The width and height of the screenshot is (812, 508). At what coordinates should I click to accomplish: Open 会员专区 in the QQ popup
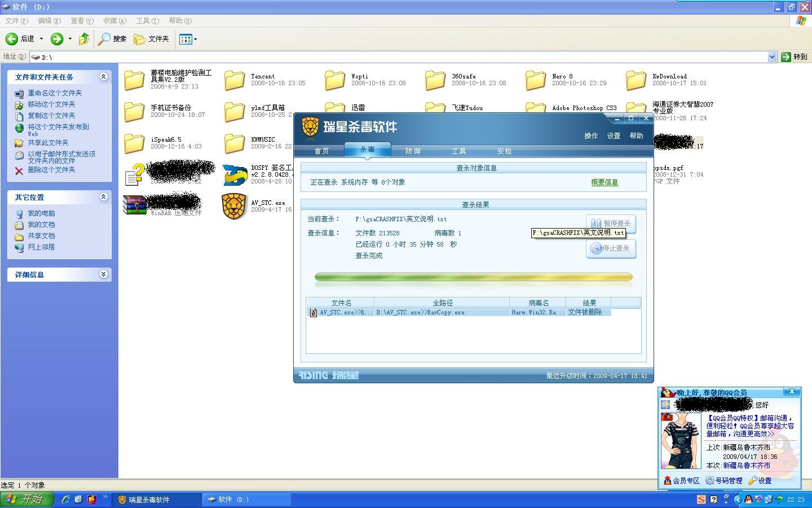click(x=681, y=481)
